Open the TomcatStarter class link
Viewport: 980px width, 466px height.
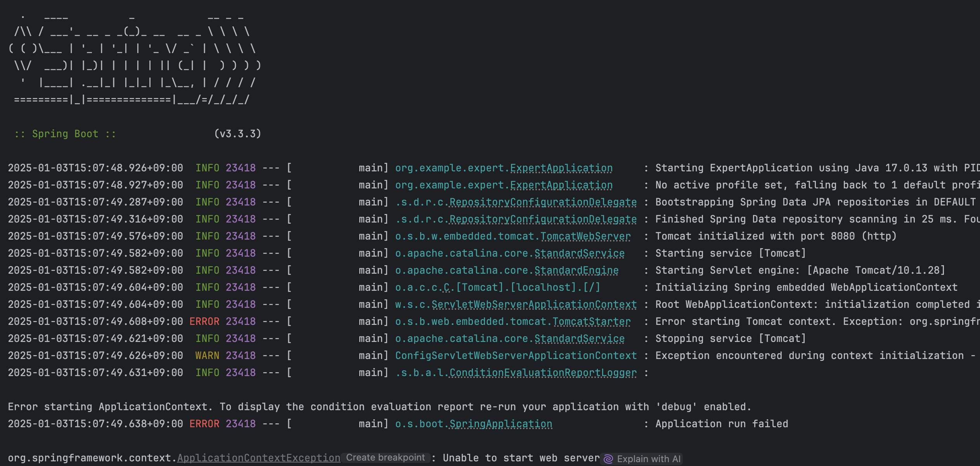click(591, 321)
